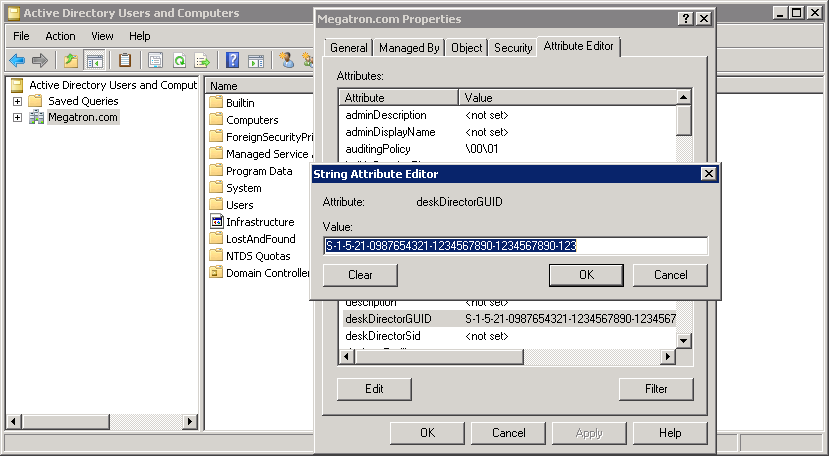Switch to the Security tab
This screenshot has width=829, height=456.
513,48
